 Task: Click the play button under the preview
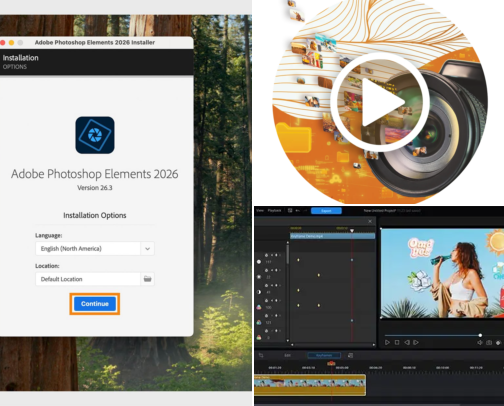[387, 342]
